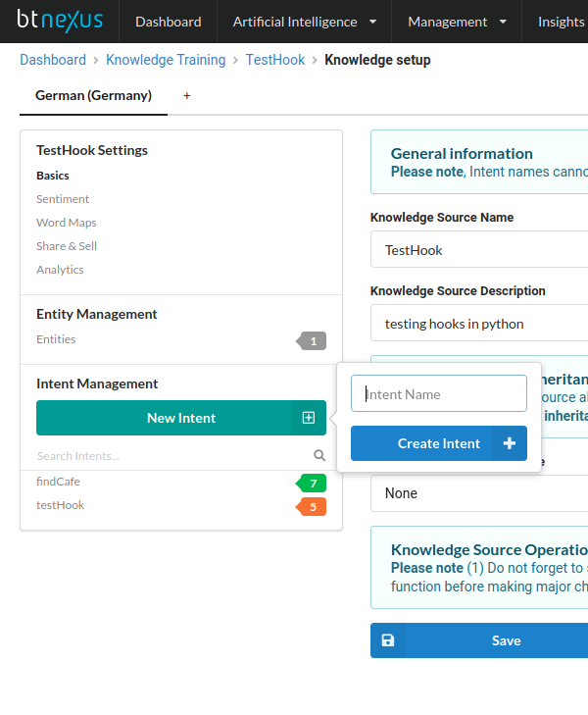
Task: Select the findCafe intent in the list
Action: (59, 482)
